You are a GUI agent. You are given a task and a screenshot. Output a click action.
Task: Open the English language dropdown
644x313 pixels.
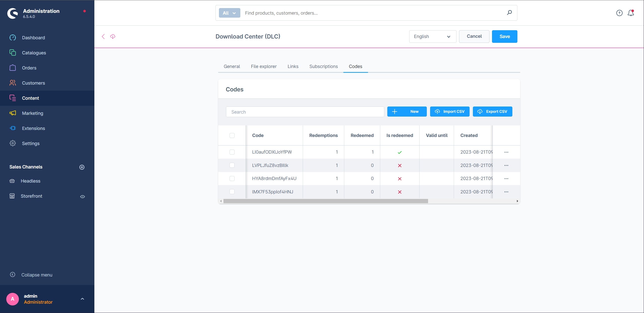click(432, 37)
